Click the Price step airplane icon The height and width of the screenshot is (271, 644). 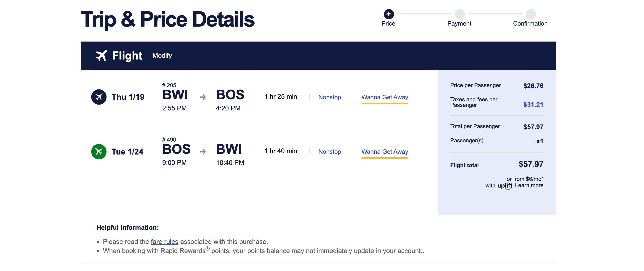389,14
